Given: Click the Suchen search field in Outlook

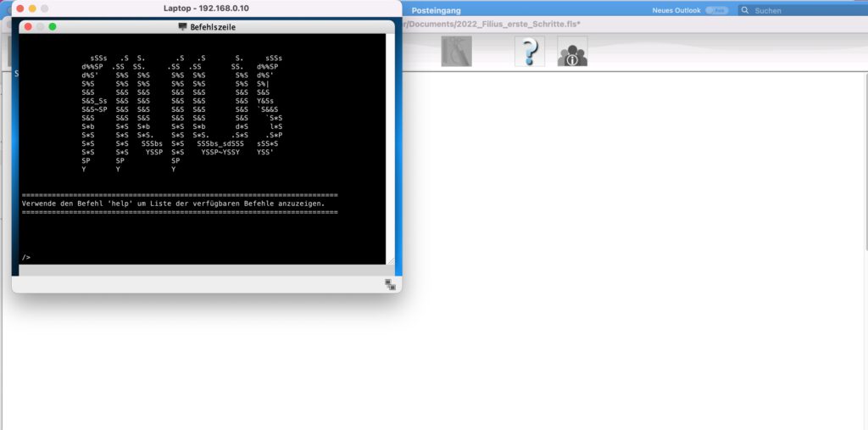Looking at the screenshot, I should coord(803,10).
